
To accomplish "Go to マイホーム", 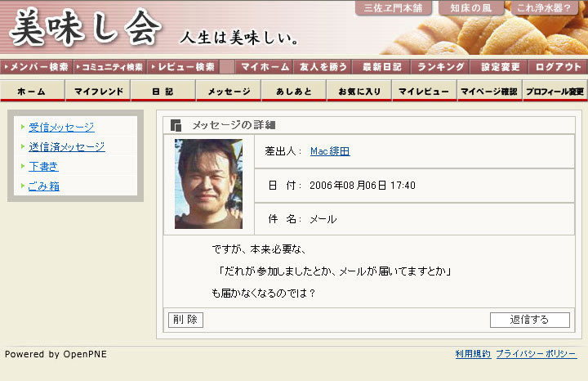I will point(265,67).
